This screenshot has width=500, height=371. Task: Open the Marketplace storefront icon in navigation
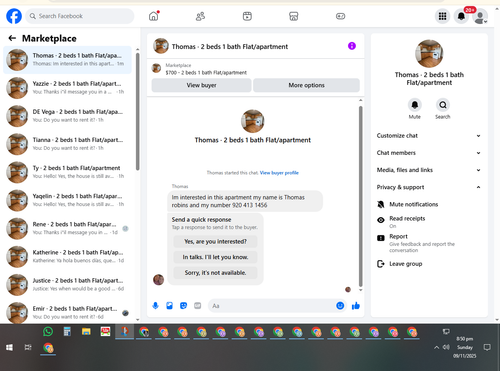294,16
